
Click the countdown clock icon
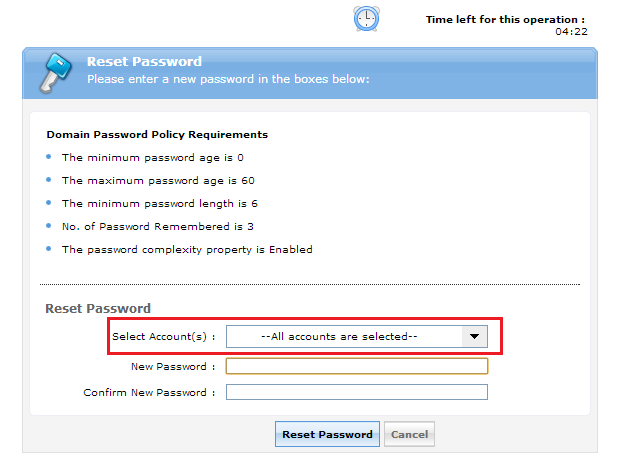pyautogui.click(x=366, y=19)
